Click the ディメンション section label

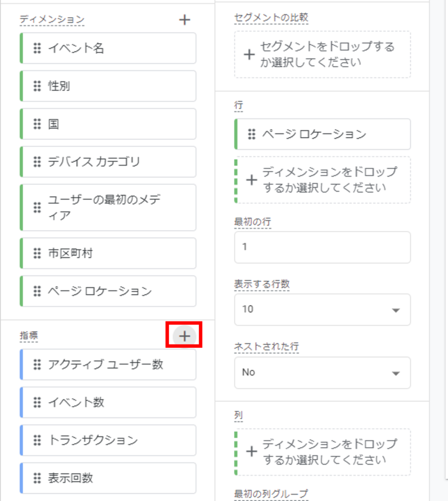pos(52,20)
